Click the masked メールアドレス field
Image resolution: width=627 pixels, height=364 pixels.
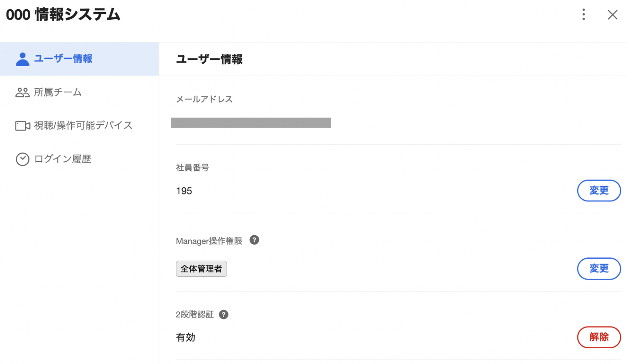(251, 123)
